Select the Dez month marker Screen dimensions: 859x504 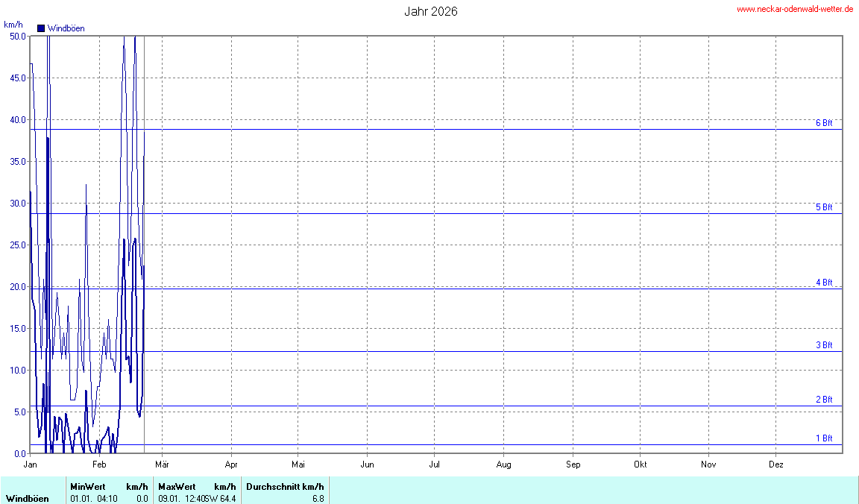[x=776, y=464]
